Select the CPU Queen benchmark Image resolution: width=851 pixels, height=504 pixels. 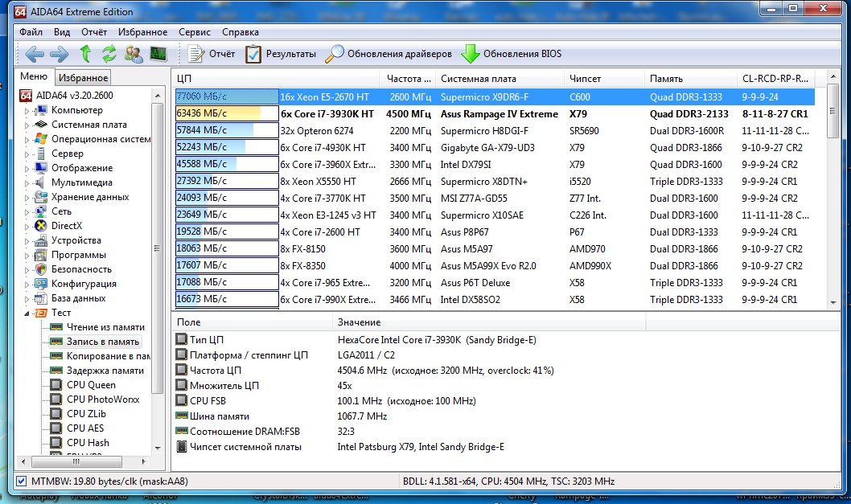91,385
